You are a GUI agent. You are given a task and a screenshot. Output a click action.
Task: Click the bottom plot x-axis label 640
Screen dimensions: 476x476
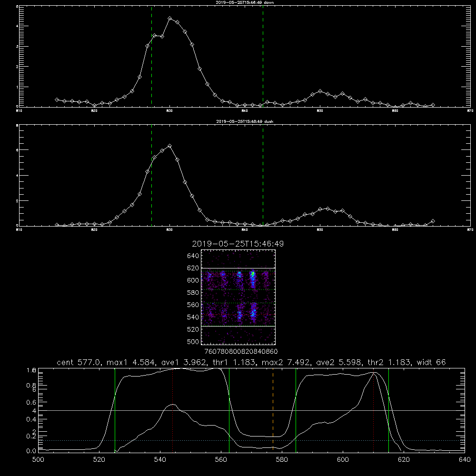[x=465, y=460]
